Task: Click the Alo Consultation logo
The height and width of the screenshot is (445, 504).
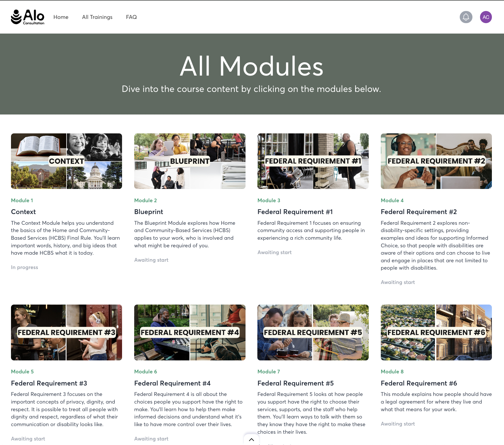Action: [28, 17]
